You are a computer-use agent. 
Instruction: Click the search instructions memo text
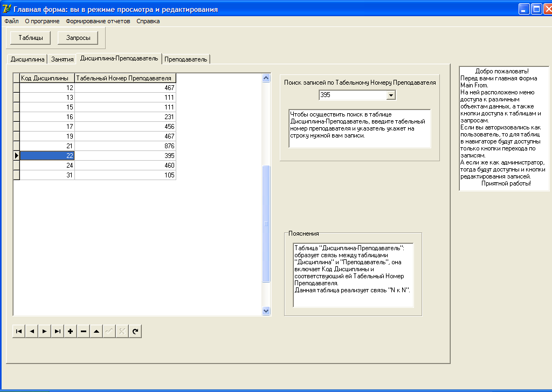pyautogui.click(x=360, y=128)
